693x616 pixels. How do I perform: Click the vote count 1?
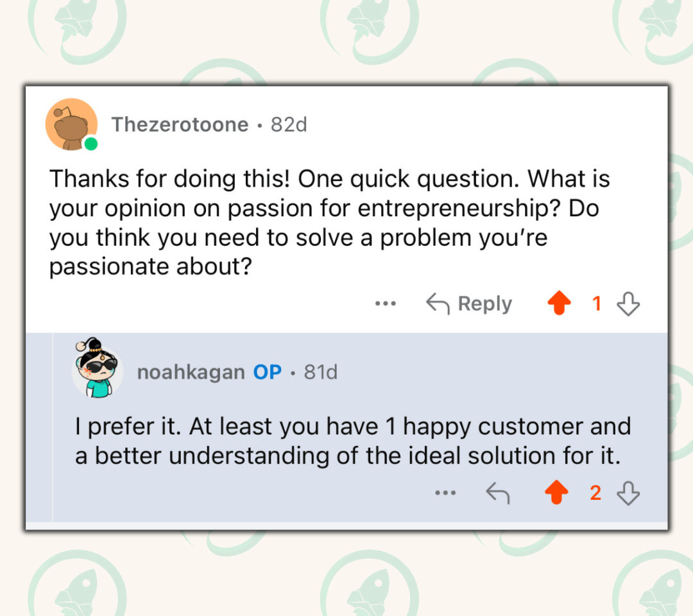[597, 304]
